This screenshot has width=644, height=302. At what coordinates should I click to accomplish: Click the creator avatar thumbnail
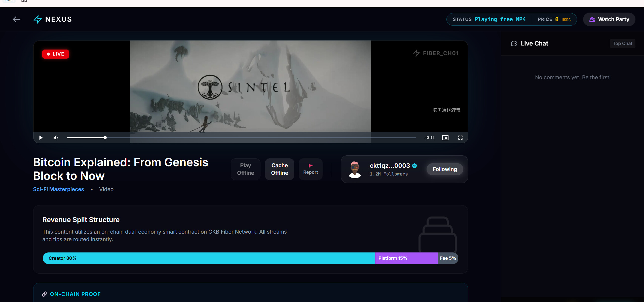coord(355,169)
